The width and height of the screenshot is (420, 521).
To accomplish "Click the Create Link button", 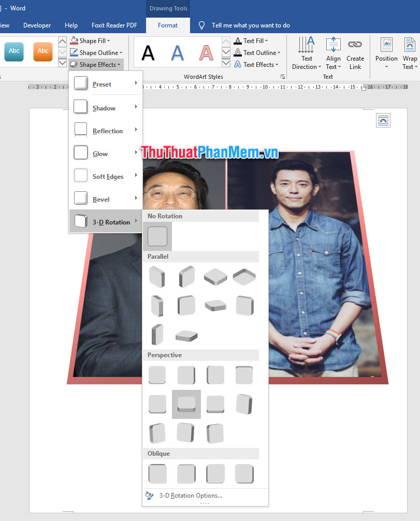I will point(355,54).
